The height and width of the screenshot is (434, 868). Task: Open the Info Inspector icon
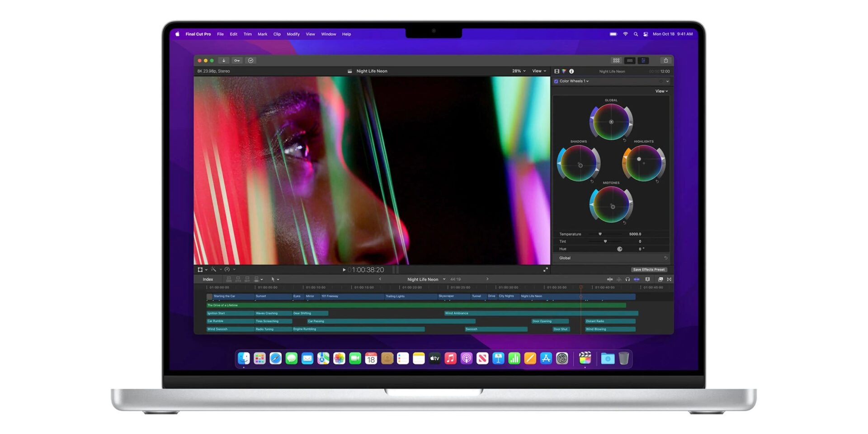pos(571,71)
